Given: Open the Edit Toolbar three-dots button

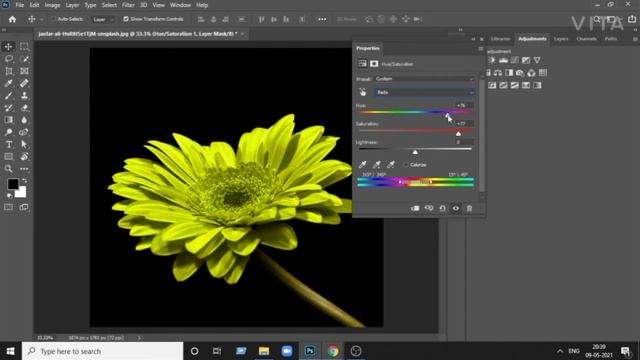Looking at the screenshot, I should 24,169.
